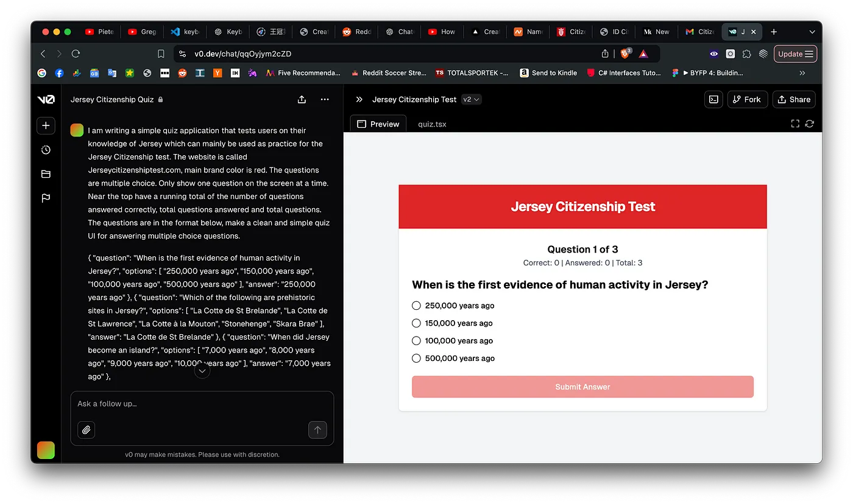Switch to the keyb VS Code browser tab
Screen dimensions: 853x504
coord(185,32)
